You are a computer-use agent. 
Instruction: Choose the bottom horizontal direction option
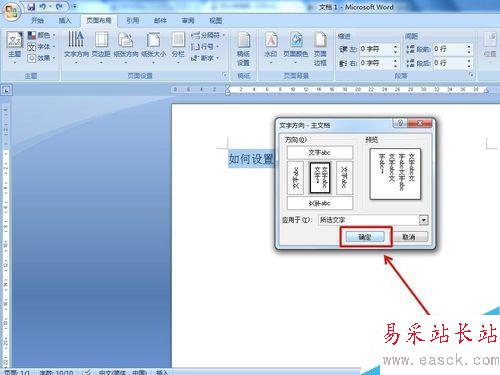(x=320, y=203)
